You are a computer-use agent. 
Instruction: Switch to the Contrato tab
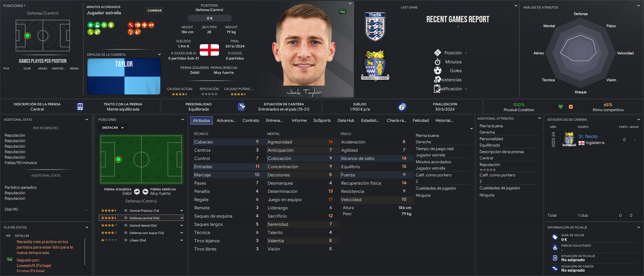(x=251, y=120)
